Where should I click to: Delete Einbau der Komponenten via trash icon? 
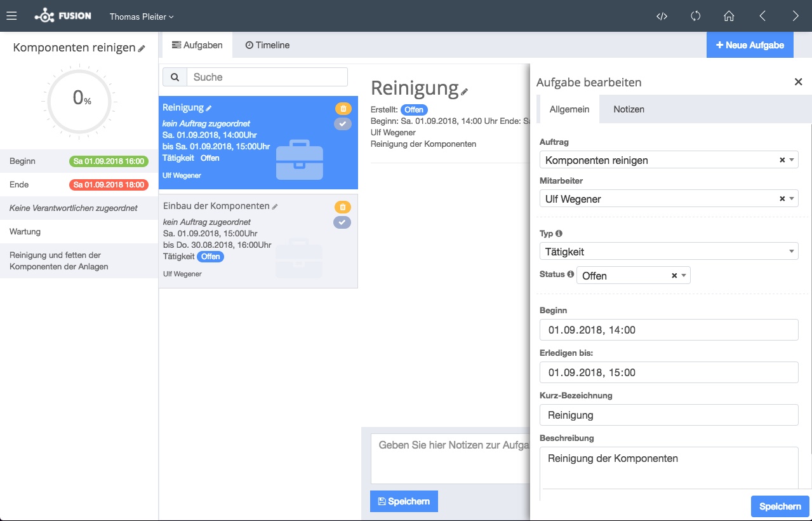[343, 207]
